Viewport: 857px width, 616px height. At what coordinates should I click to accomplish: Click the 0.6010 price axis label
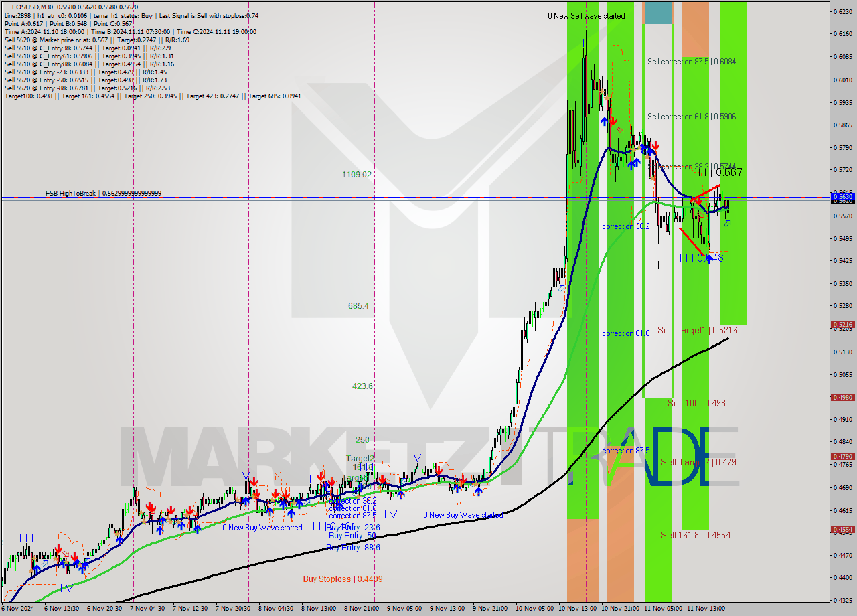tap(844, 80)
